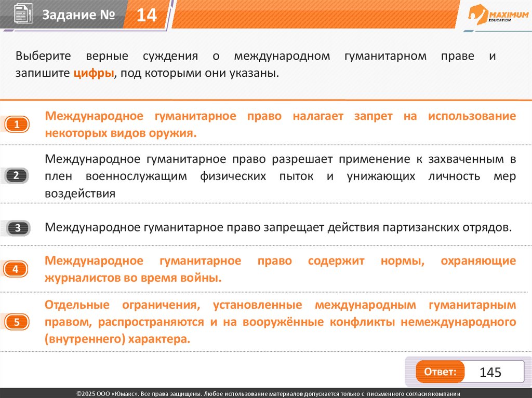The height and width of the screenshot is (398, 532).
Task: Select the orange number 5 badge
Action: coord(17,322)
